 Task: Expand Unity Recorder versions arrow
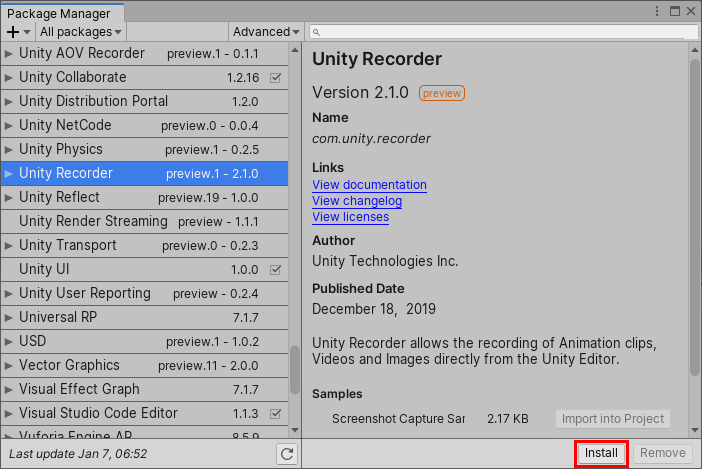click(9, 174)
